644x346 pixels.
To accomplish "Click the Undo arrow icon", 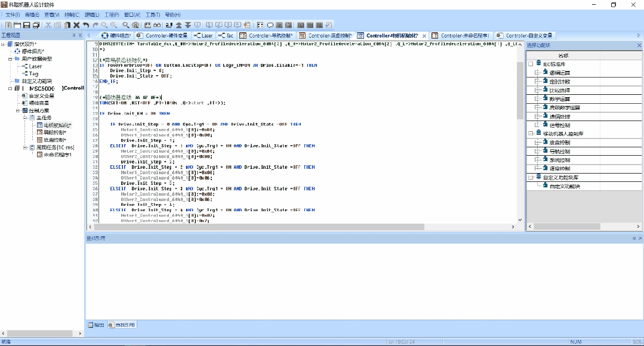I will [86, 25].
